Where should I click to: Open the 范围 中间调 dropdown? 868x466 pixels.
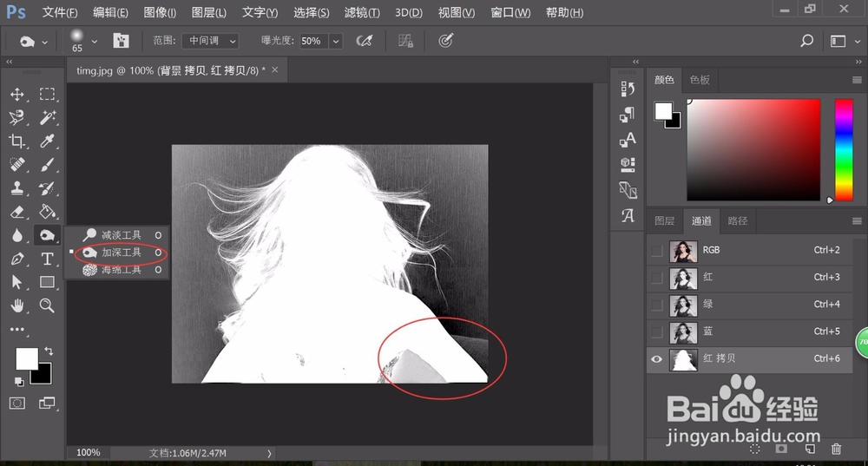coord(210,41)
